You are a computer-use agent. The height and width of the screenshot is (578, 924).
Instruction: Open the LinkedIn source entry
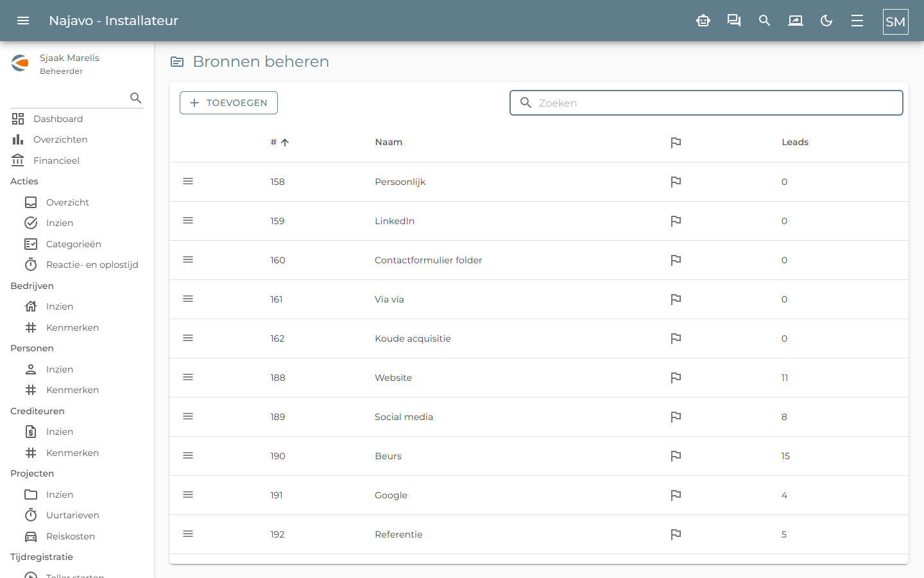(x=395, y=221)
